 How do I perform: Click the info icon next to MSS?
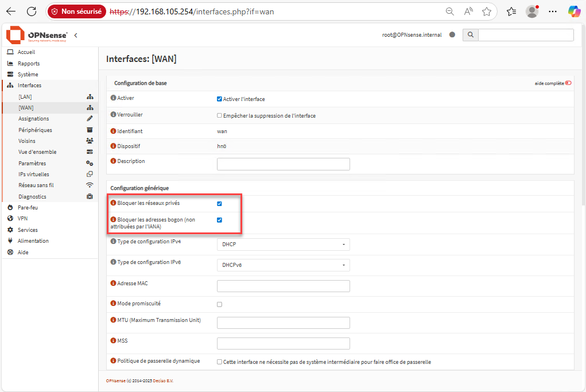113,341
